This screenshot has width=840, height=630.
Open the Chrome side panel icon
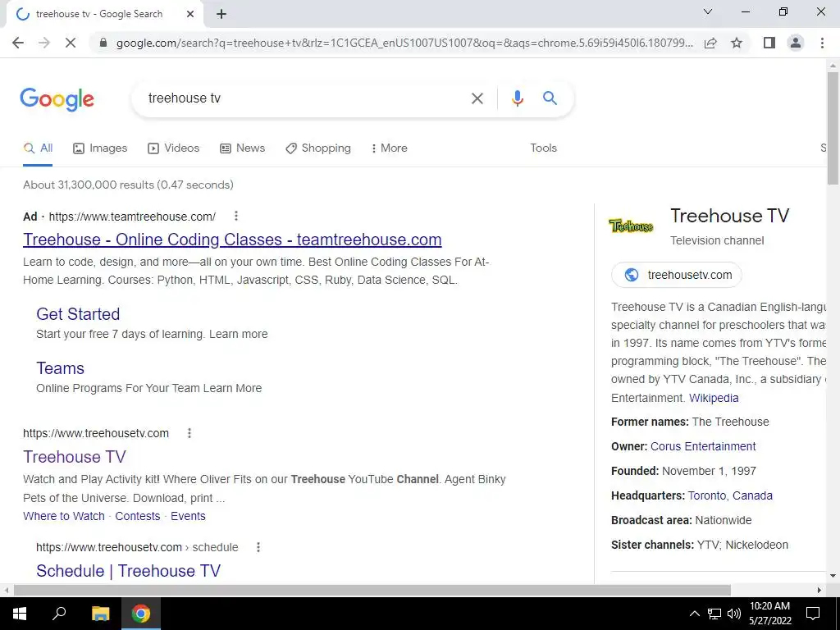pos(769,43)
